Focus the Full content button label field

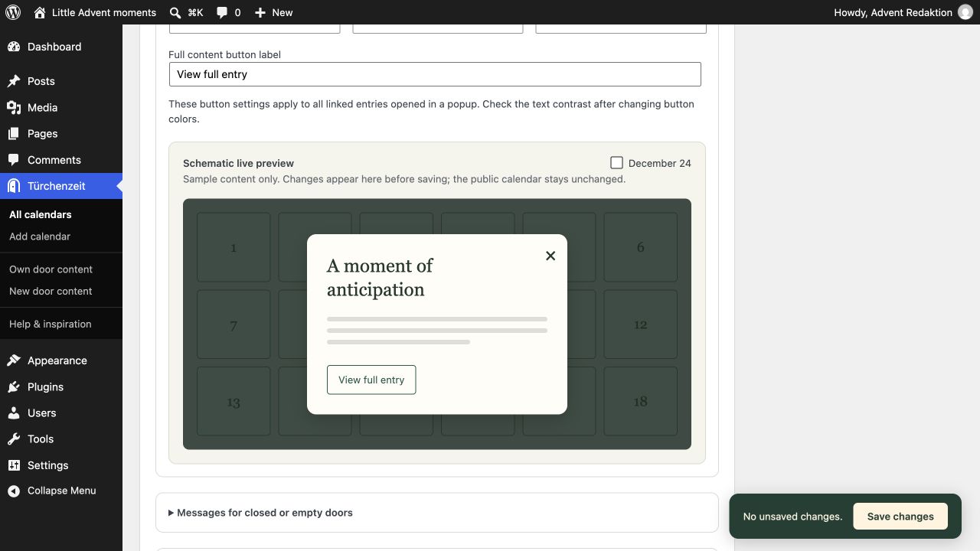435,74
